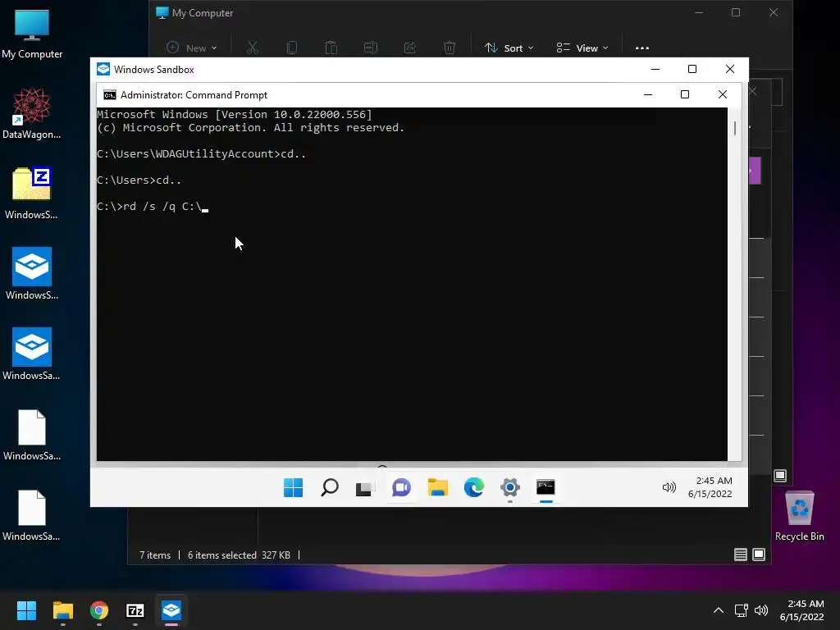This screenshot has height=630, width=840.
Task: Open Search in the sandbox taskbar
Action: click(x=330, y=487)
